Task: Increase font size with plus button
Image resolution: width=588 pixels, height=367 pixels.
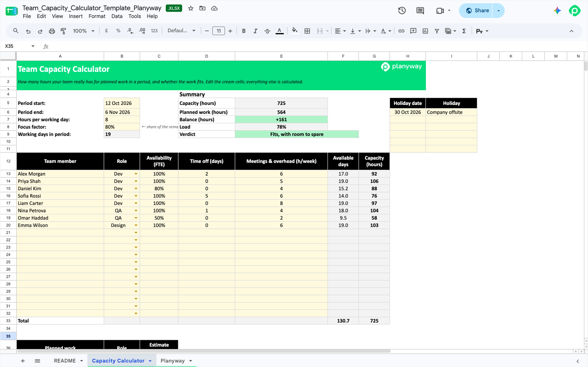Action: coord(230,31)
